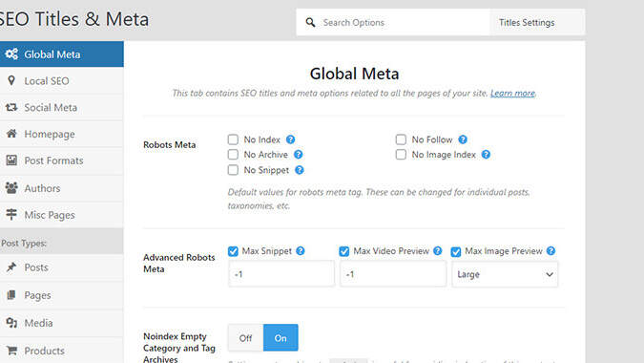Click the Homepage house icon
This screenshot has width=644, height=363.
[x=11, y=134]
